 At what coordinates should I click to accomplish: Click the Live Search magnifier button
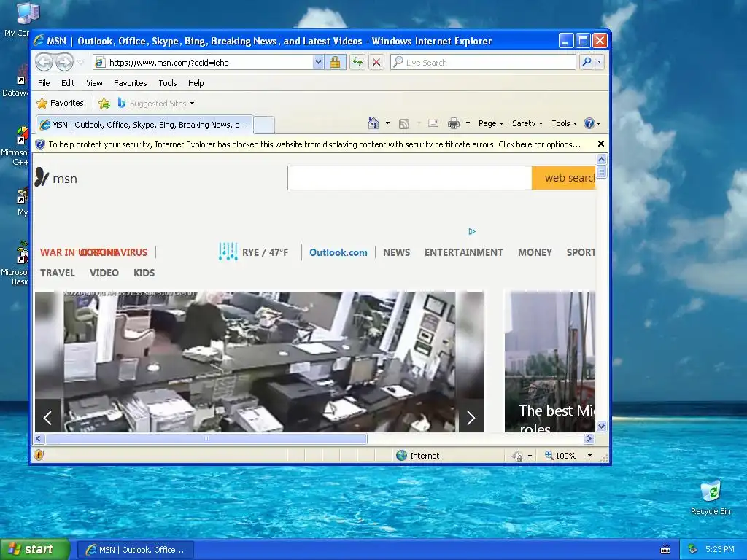(587, 62)
